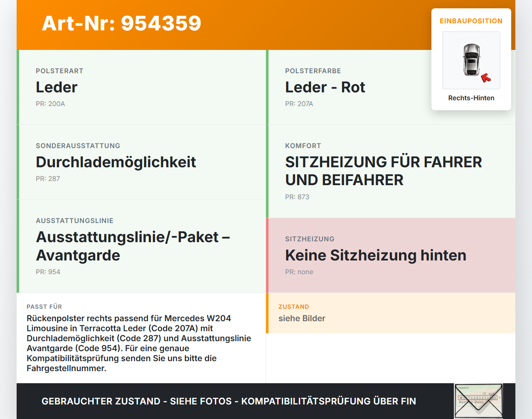Viewport: 532px width, 419px height.
Task: Click the car top-view diagram icon
Action: point(471,60)
